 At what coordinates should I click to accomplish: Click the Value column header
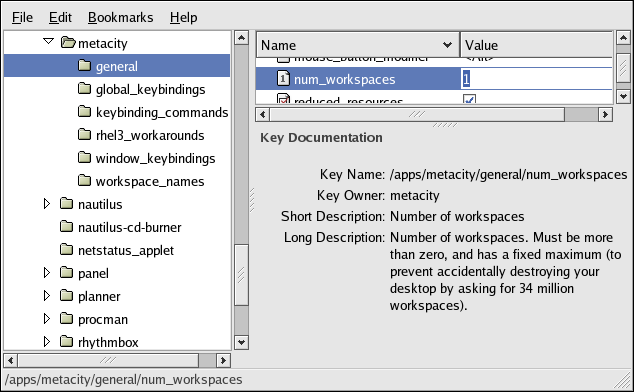536,45
